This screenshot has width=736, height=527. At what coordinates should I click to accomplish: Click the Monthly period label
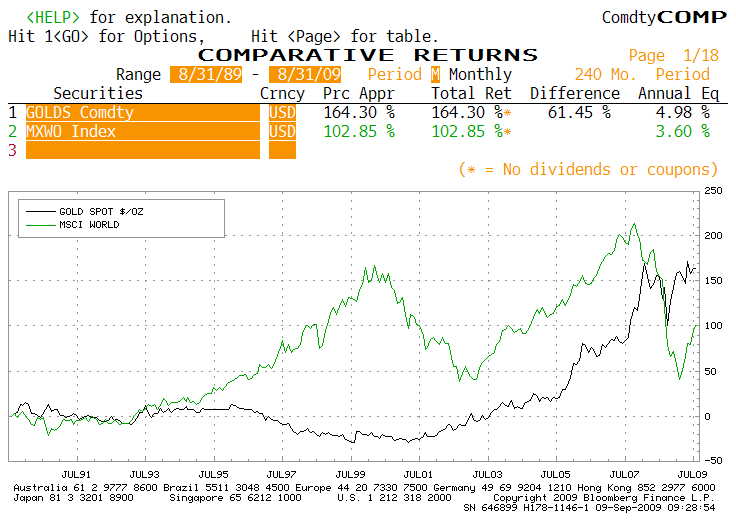pyautogui.click(x=480, y=74)
